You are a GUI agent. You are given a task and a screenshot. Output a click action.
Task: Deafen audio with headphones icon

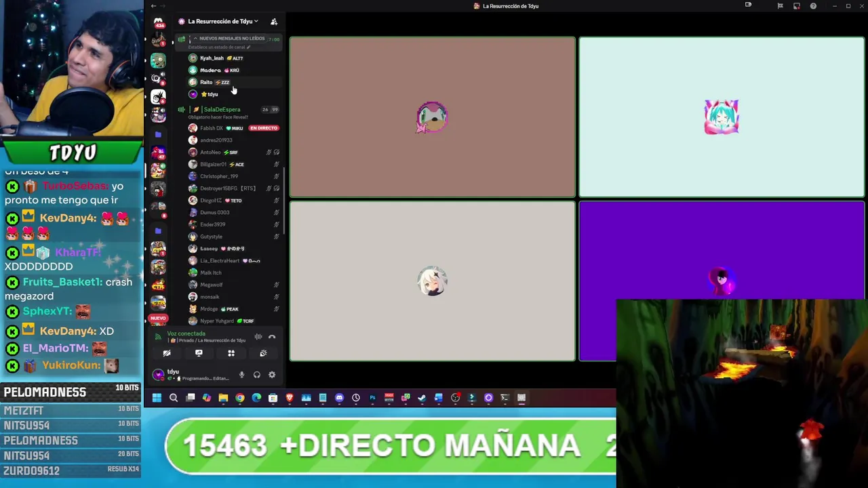tap(257, 375)
